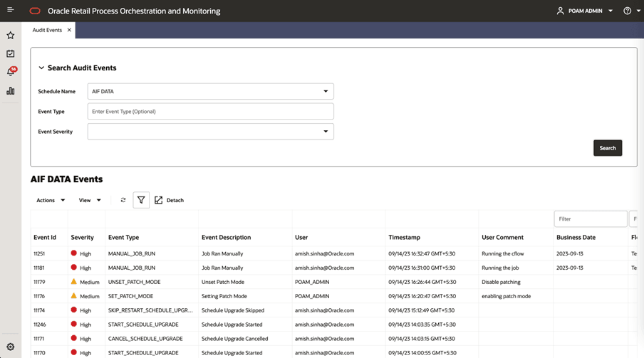Click the Search button
The height and width of the screenshot is (358, 644).
pyautogui.click(x=608, y=148)
